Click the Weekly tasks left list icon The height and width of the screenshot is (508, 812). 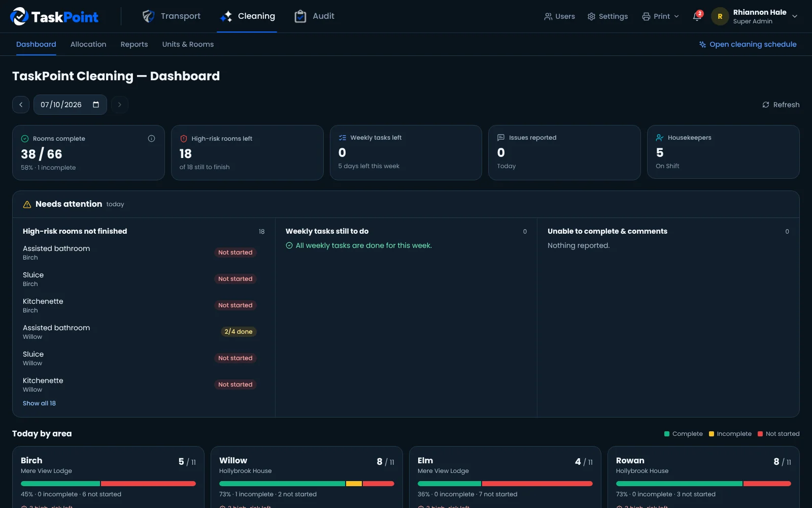(x=343, y=138)
